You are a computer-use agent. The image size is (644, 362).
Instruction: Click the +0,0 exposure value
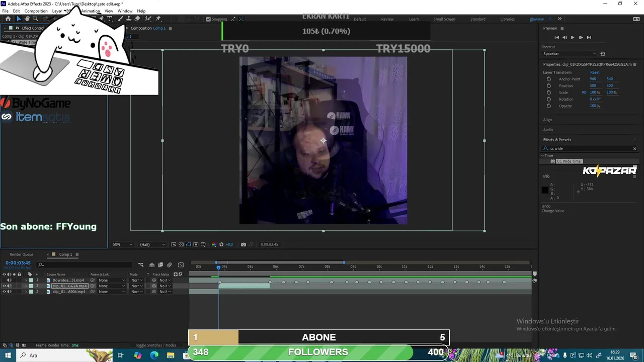(229, 244)
